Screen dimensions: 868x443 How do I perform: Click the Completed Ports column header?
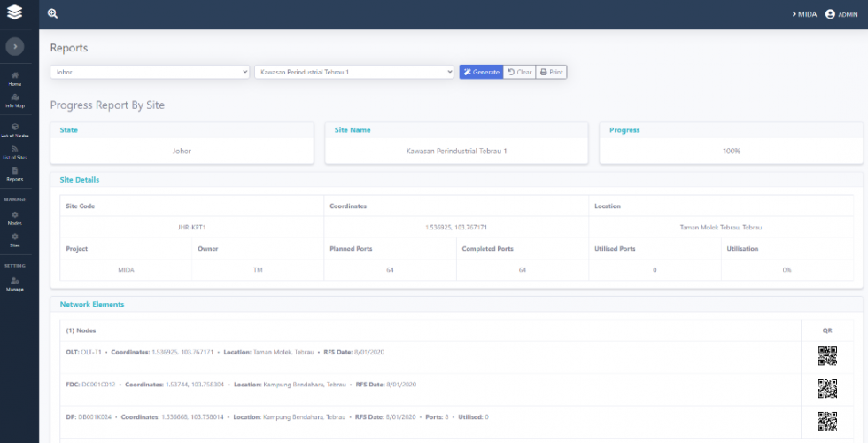[488, 249]
